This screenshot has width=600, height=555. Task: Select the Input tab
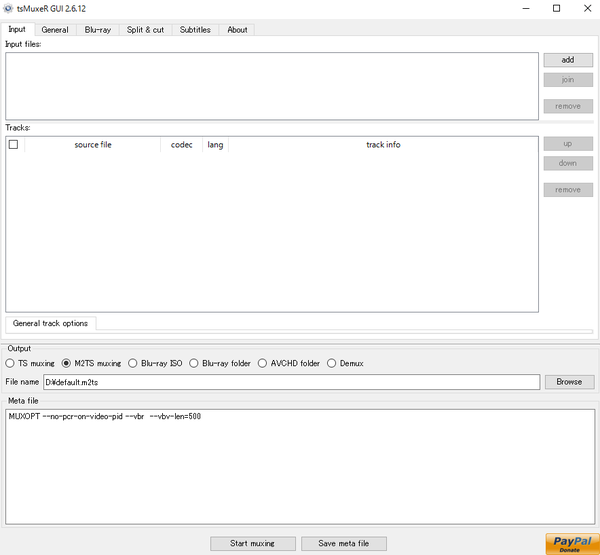click(17, 29)
